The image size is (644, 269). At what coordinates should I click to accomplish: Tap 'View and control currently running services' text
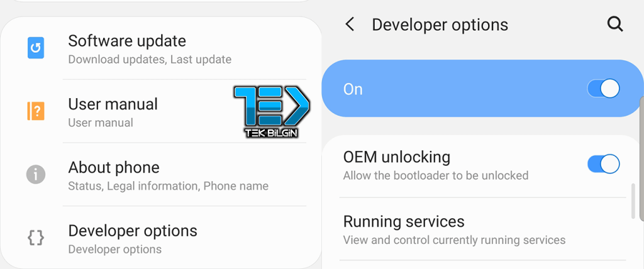pos(454,240)
